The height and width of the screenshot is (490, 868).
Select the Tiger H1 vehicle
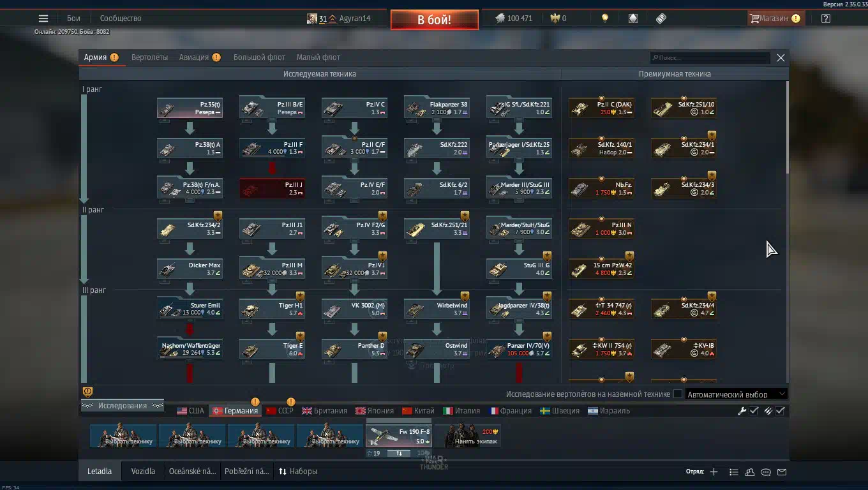click(272, 309)
